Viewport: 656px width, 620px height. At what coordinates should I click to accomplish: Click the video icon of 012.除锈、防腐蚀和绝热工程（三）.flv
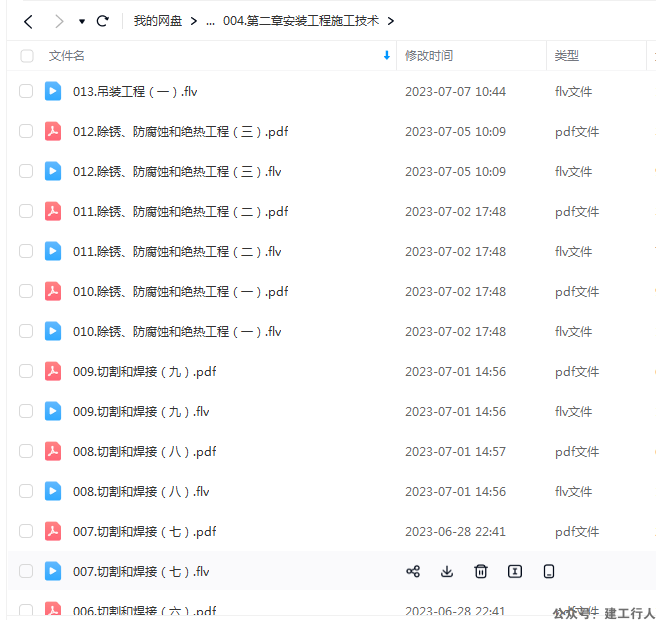click(53, 171)
